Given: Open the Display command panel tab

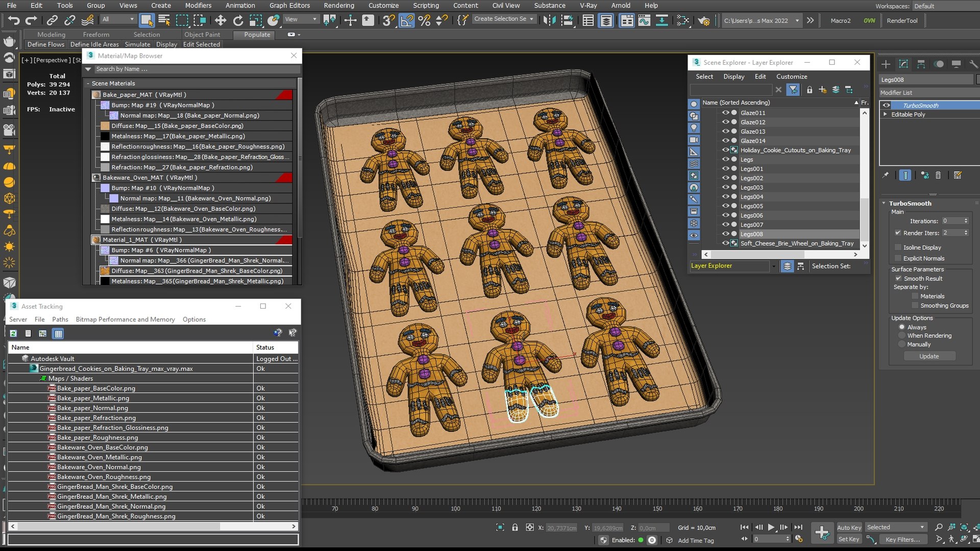Looking at the screenshot, I should pyautogui.click(x=956, y=64).
